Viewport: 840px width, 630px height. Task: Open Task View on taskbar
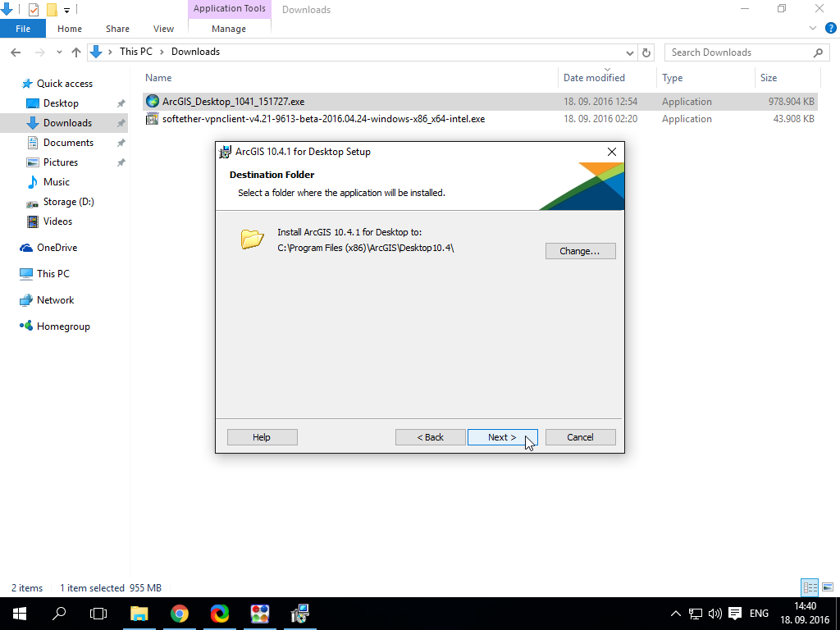[98, 614]
